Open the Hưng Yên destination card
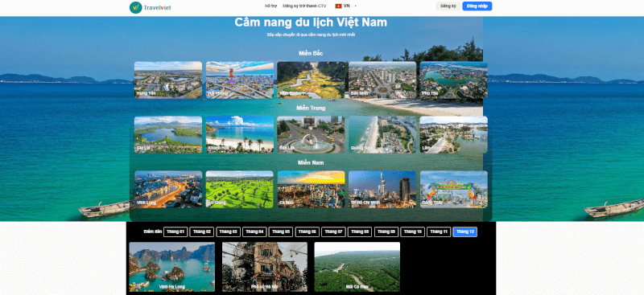The image size is (644, 295). point(168,80)
